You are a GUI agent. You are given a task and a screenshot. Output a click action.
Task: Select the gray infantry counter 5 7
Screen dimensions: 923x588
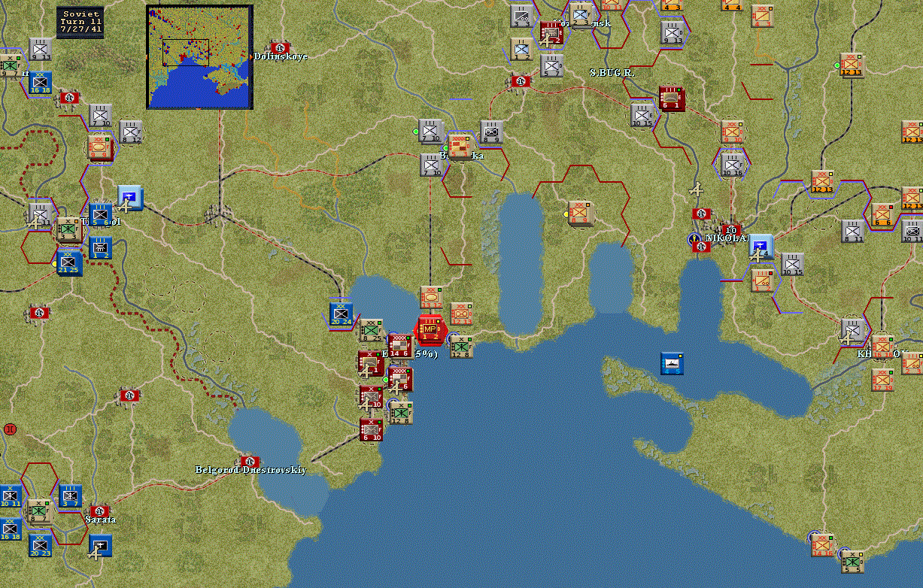(x=551, y=66)
